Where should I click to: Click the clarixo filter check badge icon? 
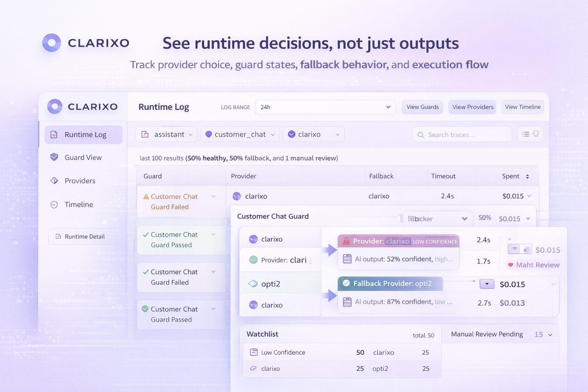292,134
